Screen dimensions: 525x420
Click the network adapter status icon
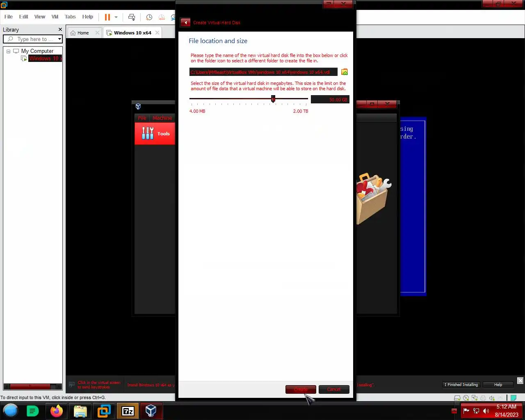(x=475, y=398)
